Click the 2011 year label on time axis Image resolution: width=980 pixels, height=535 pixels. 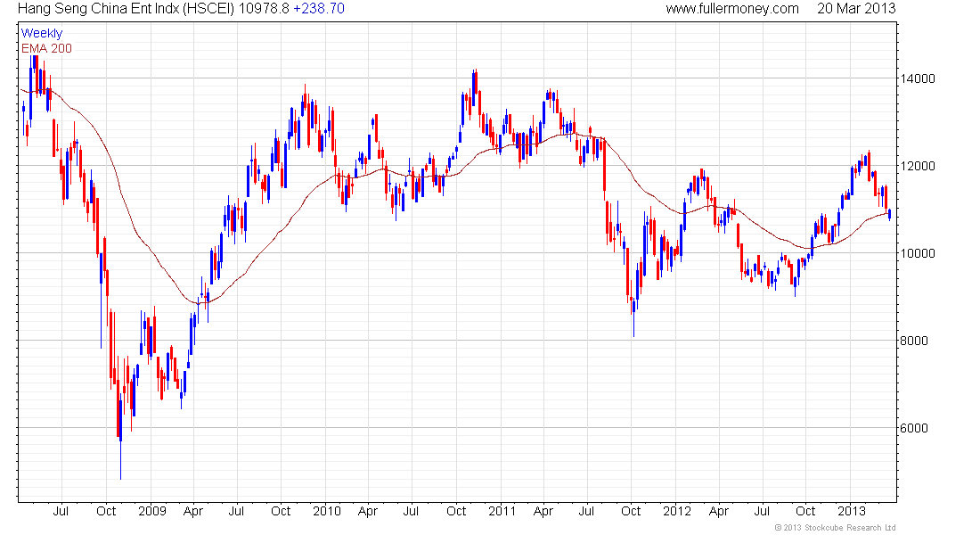(502, 511)
